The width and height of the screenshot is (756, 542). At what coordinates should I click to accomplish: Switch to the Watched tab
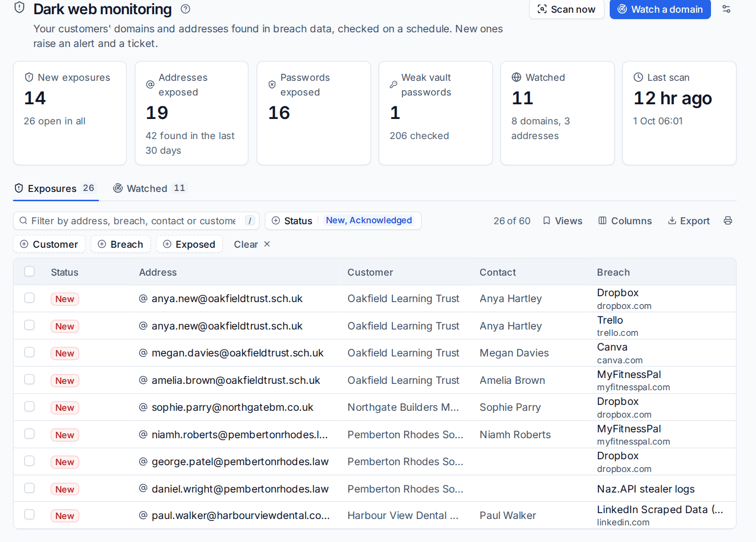[150, 189]
